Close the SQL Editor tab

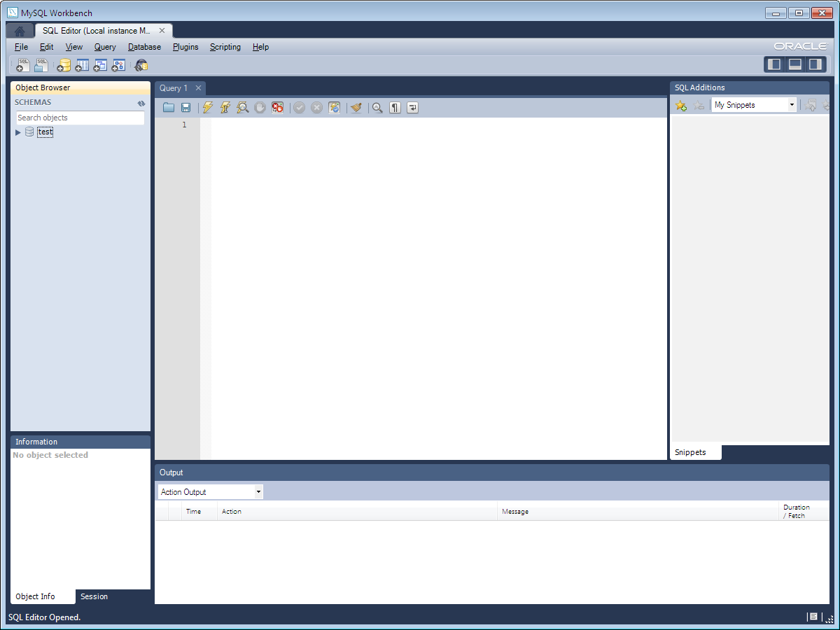coord(162,31)
